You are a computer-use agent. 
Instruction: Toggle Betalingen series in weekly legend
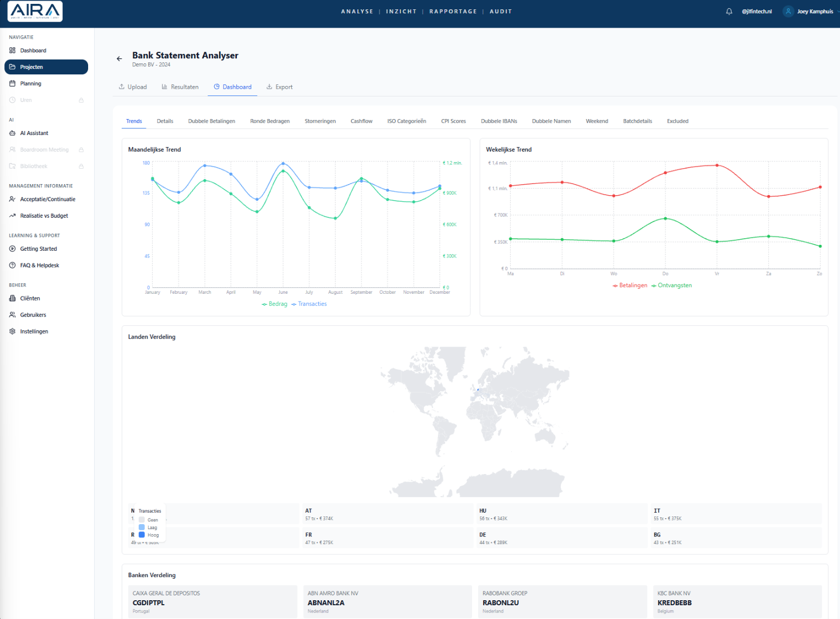pos(630,286)
